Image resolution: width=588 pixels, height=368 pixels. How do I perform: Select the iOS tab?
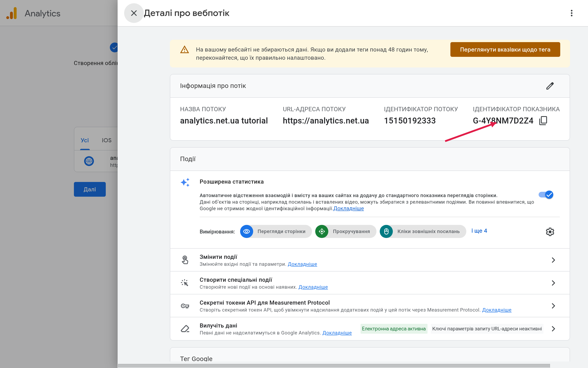point(106,140)
